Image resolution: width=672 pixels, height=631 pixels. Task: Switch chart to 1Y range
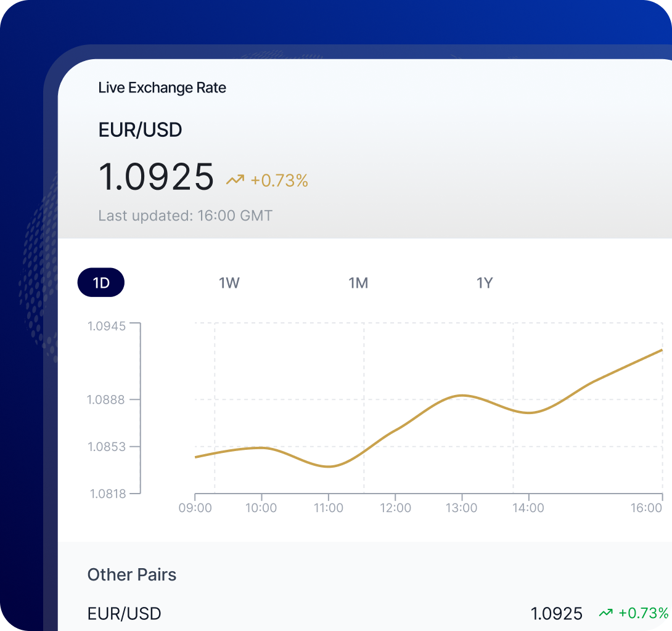click(x=485, y=283)
